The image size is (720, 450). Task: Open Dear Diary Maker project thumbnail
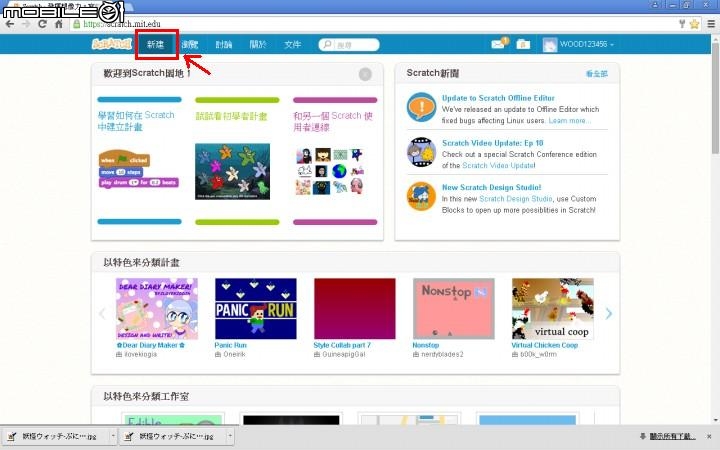(157, 309)
